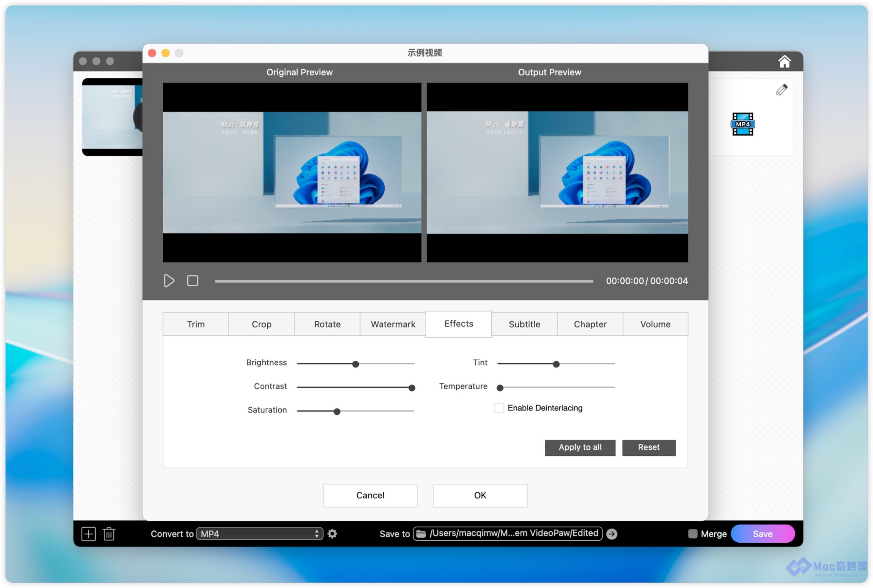Click the purple Save button
Image resolution: width=873 pixels, height=588 pixels.
tap(762, 533)
